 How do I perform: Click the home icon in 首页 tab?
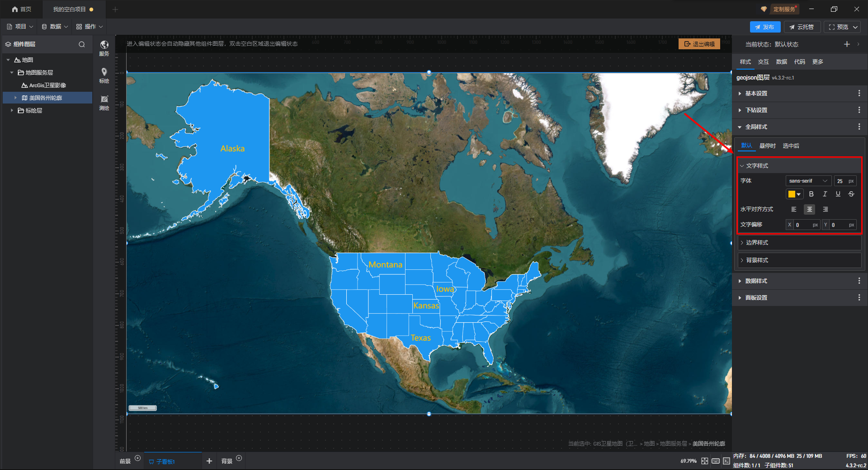pyautogui.click(x=15, y=9)
